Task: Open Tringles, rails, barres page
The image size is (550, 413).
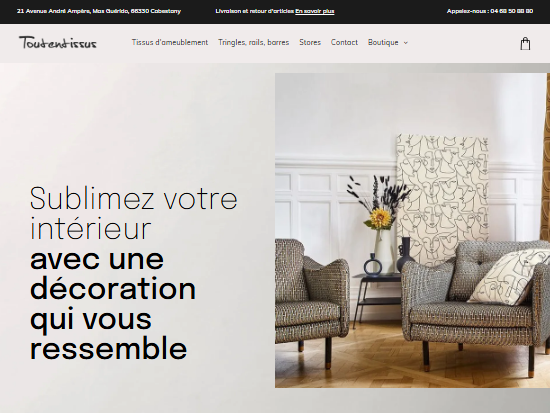Action: (254, 42)
